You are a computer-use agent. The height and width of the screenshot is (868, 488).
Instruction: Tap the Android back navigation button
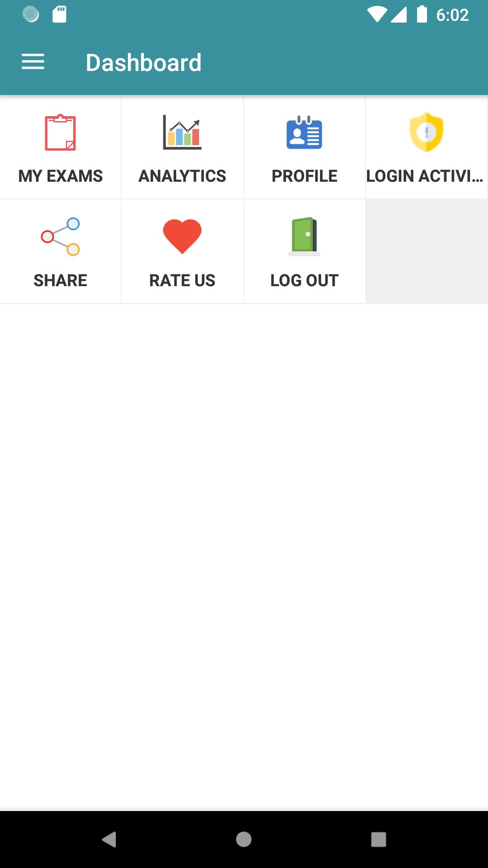109,840
